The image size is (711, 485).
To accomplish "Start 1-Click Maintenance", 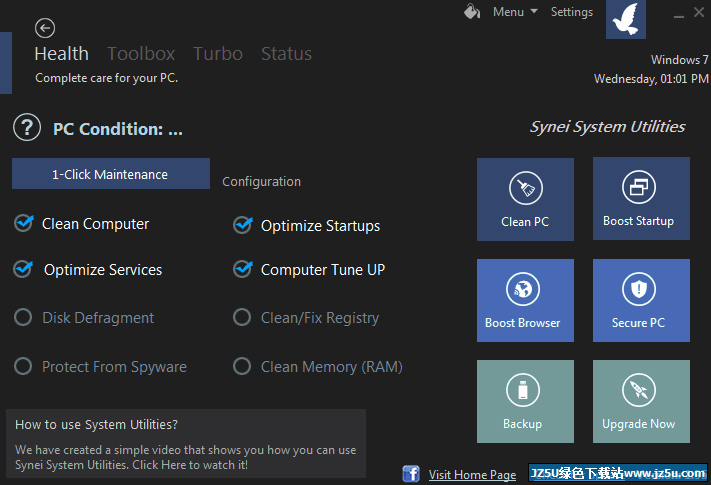I will [111, 174].
